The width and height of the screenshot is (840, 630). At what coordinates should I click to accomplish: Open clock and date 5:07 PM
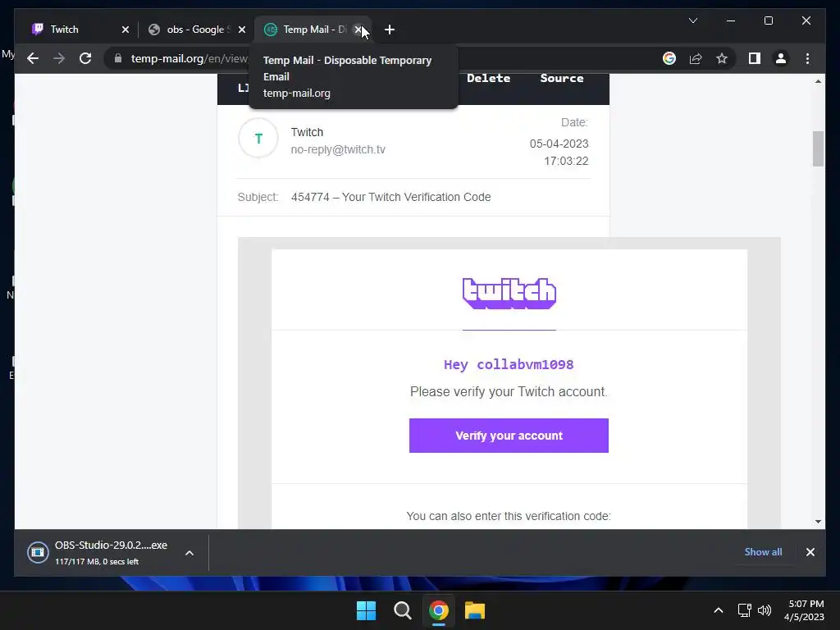(804, 610)
